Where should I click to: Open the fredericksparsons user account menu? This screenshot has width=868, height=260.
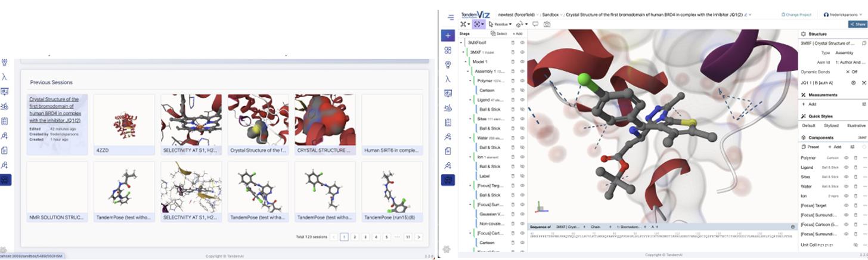tap(844, 14)
